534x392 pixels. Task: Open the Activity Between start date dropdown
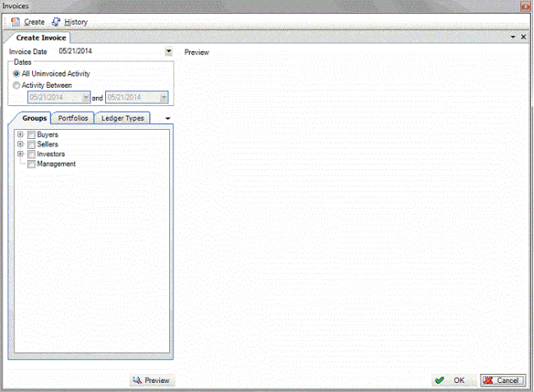[x=86, y=98]
